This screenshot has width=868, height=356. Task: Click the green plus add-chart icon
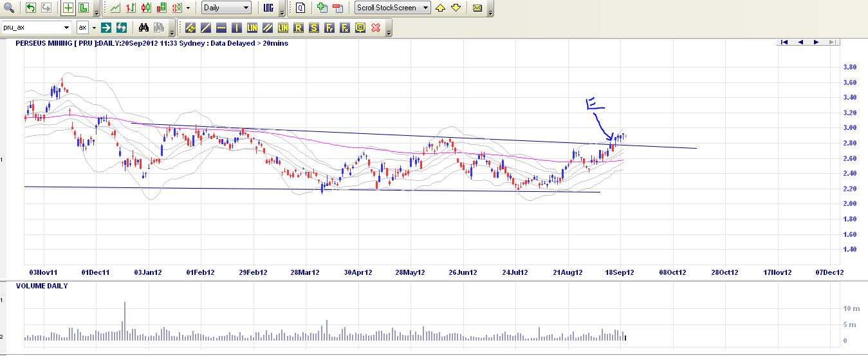point(322,8)
